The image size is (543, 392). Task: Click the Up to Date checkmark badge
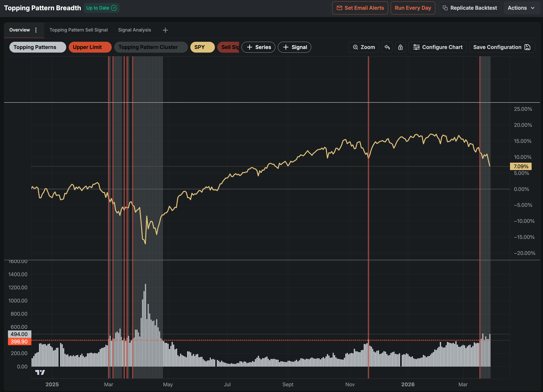click(101, 8)
